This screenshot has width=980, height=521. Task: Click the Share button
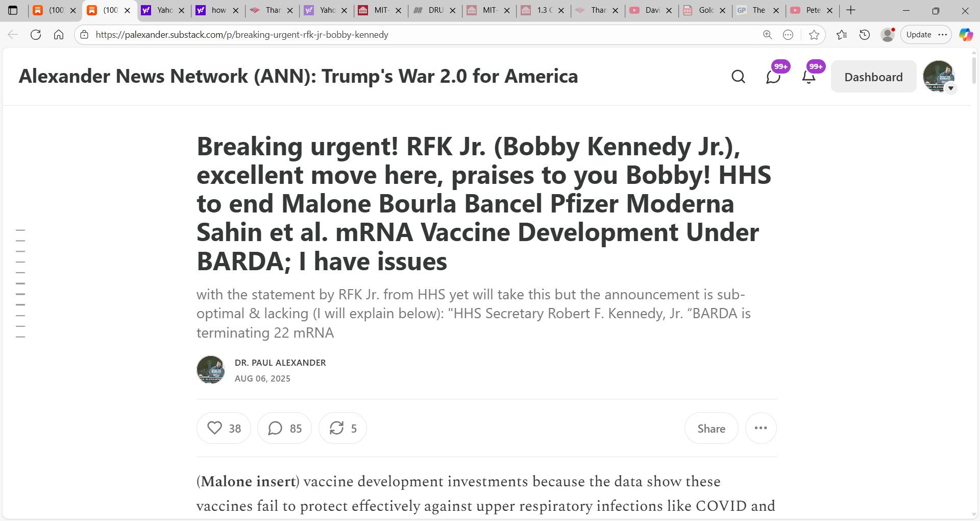tap(711, 428)
